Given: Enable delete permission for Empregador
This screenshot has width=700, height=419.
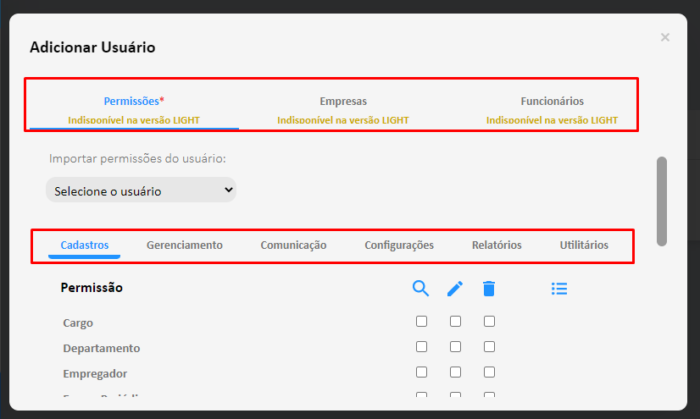Looking at the screenshot, I should pyautogui.click(x=489, y=372).
